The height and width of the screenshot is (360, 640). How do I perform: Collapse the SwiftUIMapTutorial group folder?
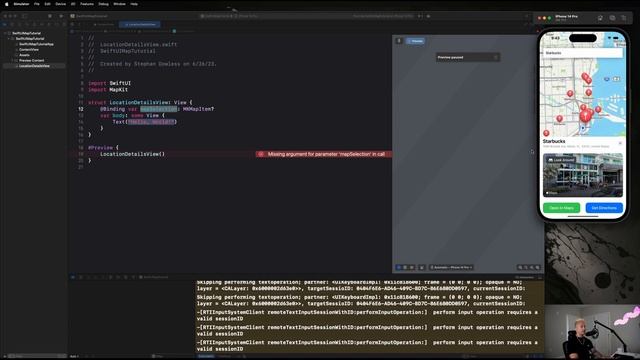pyautogui.click(x=9, y=39)
